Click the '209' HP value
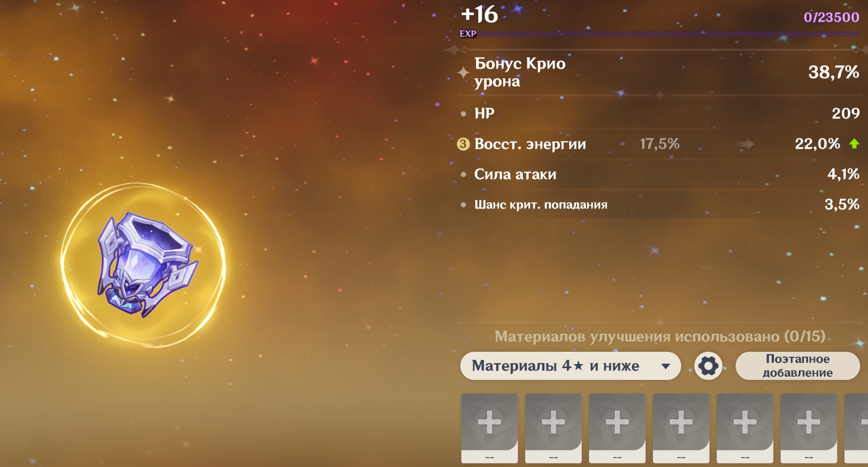The image size is (868, 467). (x=846, y=113)
